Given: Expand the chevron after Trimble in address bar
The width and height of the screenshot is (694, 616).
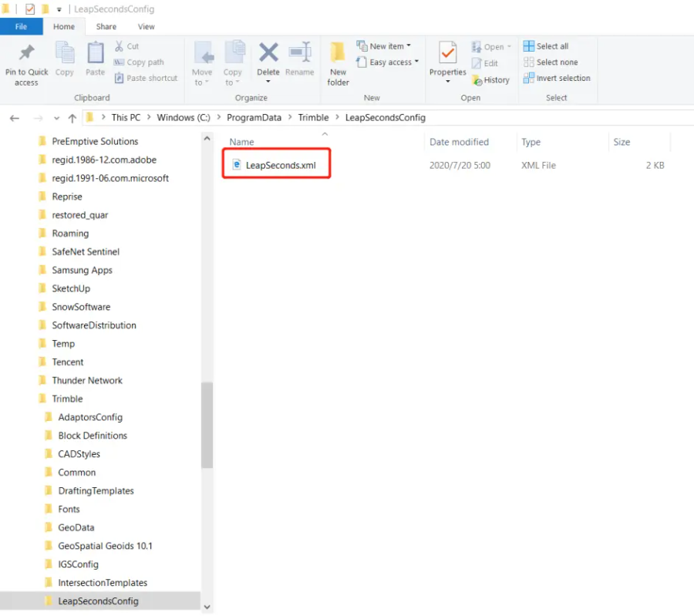Looking at the screenshot, I should click(337, 117).
